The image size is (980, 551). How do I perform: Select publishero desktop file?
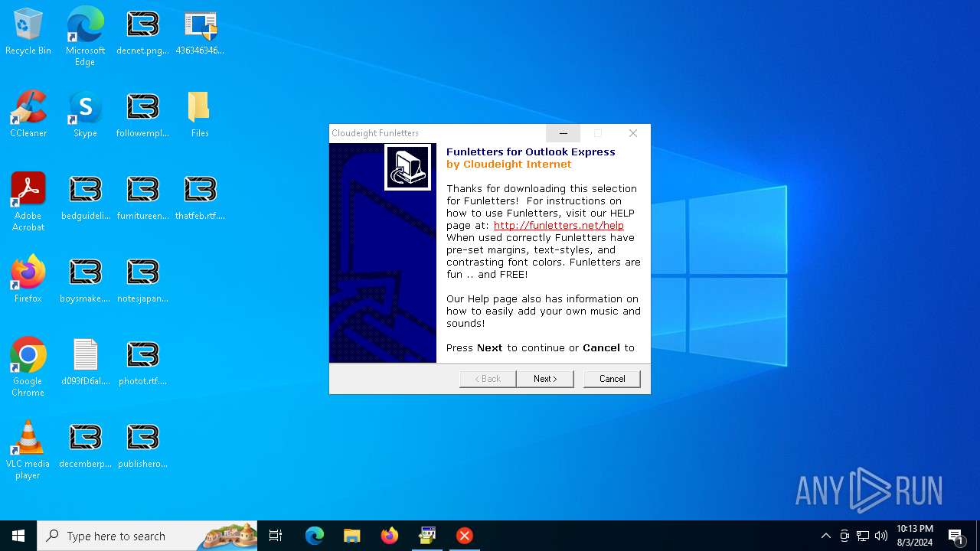(142, 445)
